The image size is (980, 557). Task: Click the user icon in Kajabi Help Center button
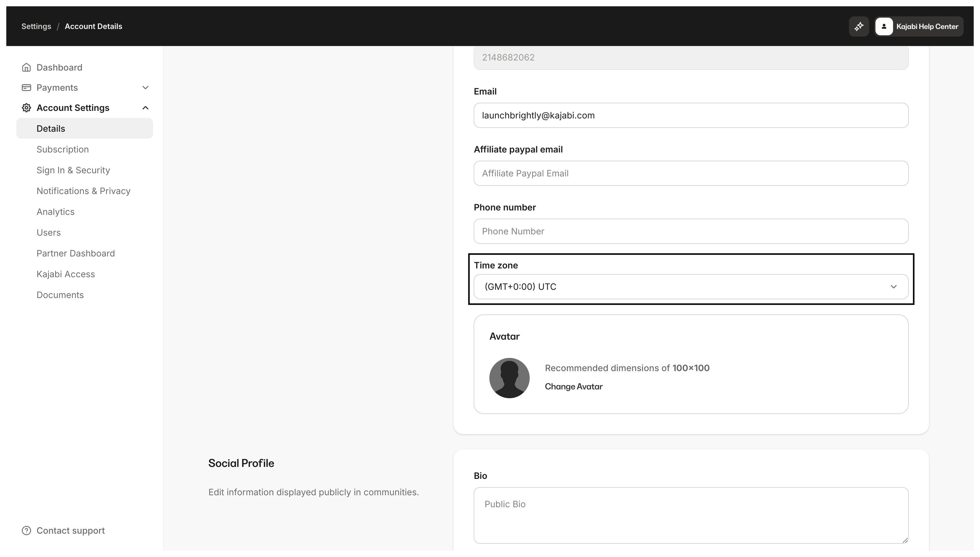pos(884,26)
